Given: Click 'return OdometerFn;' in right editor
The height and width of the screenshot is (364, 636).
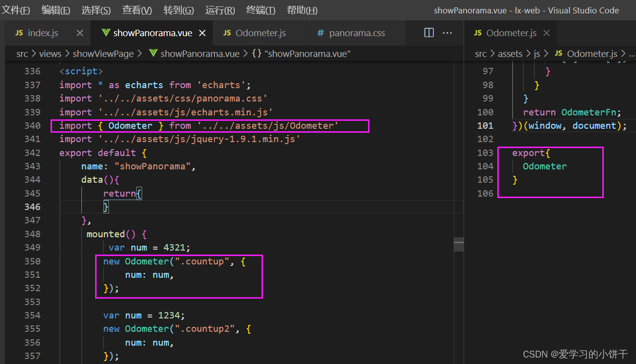Looking at the screenshot, I should 572,112.
